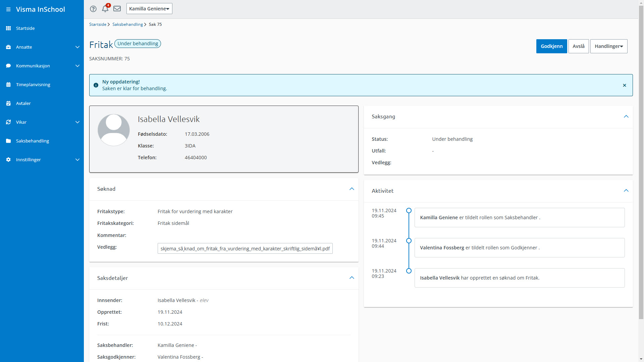Open the help question mark icon
This screenshot has height=362, width=644.
(93, 9)
